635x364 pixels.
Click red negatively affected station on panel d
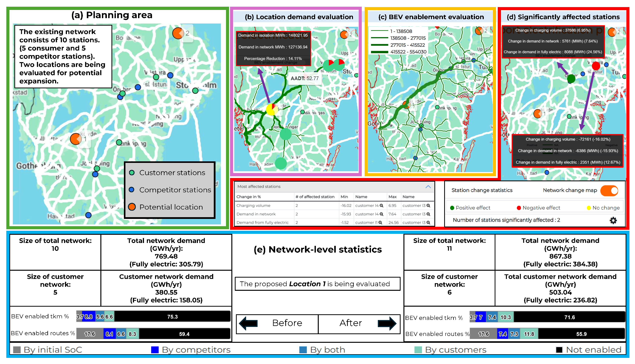(596, 66)
